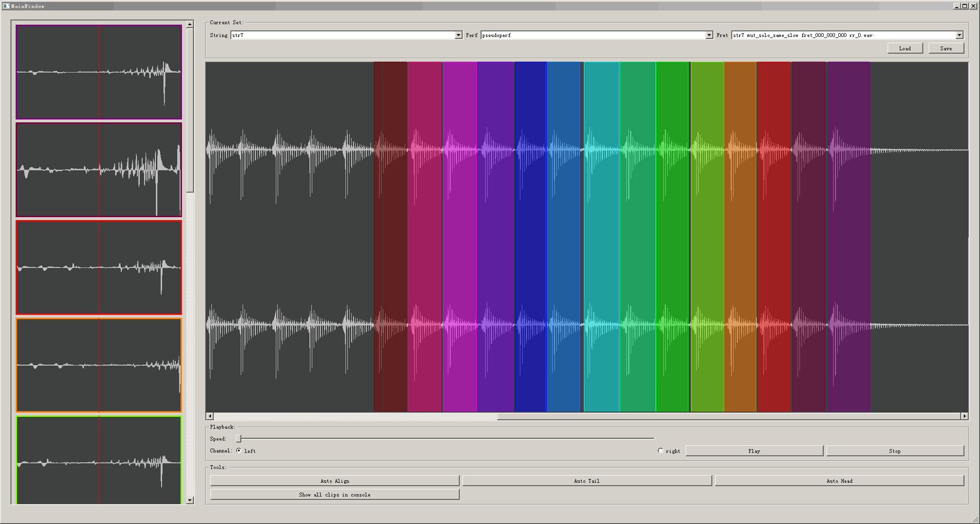The width and height of the screenshot is (980, 524).
Task: Run the Auto Head tool
Action: pos(839,481)
